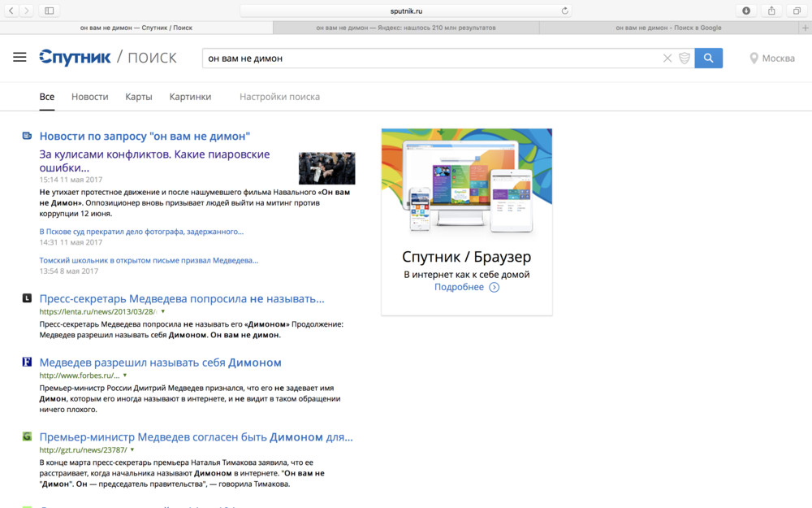Viewport: 812px width, 508px height.
Task: Click the forbes.ru result URL
Action: pos(80,376)
